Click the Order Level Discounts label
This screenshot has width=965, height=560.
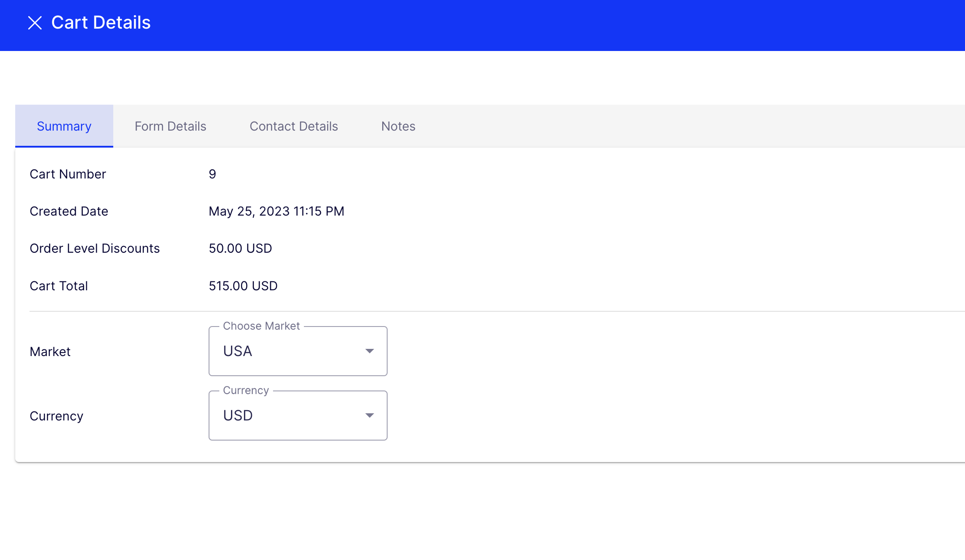[94, 248]
